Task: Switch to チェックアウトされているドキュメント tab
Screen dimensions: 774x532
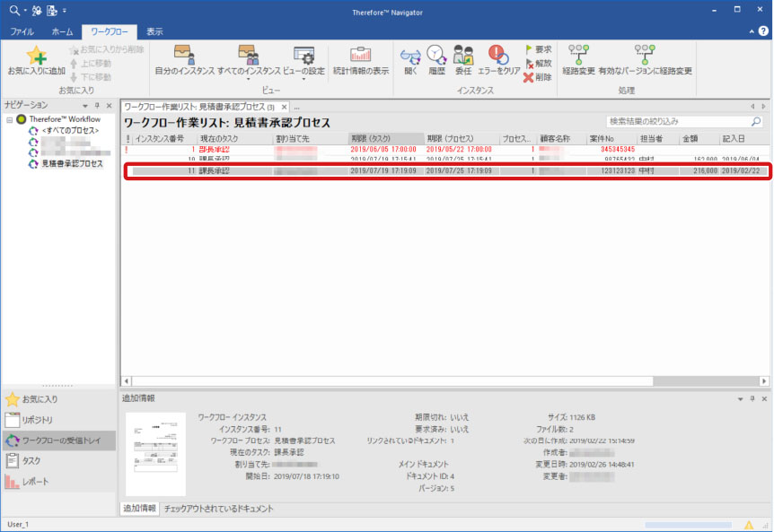Action: pos(218,509)
